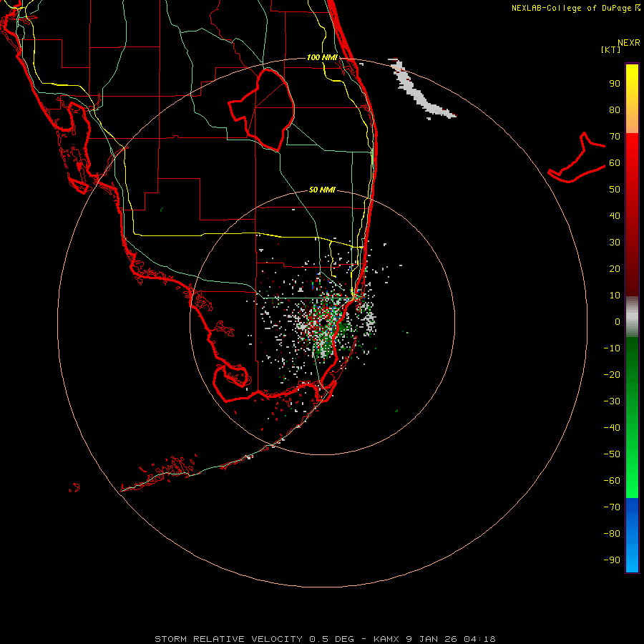Click the -80 value on the velocity scale
The image size is (644, 644).
pyautogui.click(x=612, y=534)
